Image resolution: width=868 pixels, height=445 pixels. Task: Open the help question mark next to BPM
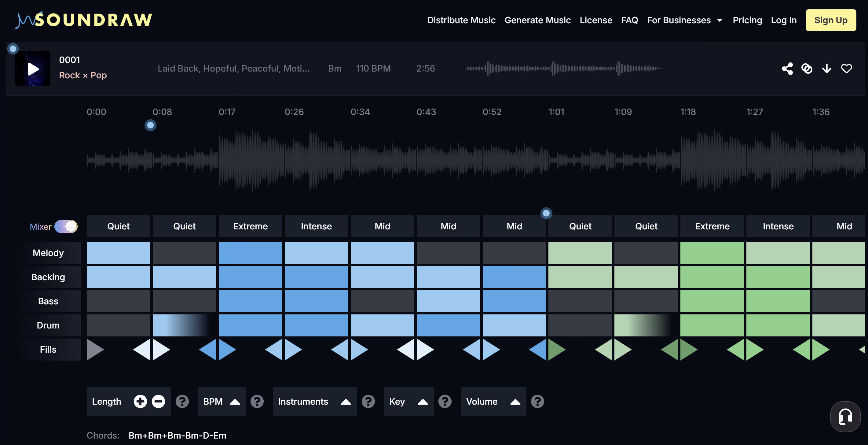(257, 401)
